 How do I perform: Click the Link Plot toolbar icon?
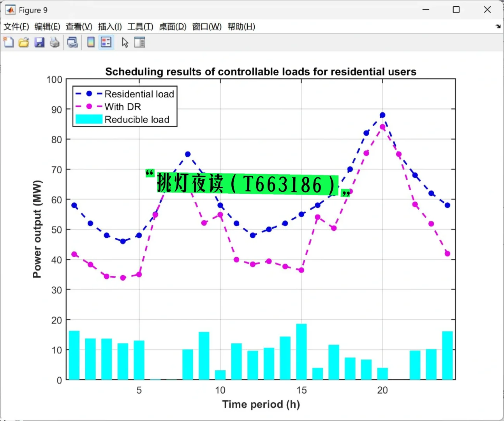click(73, 42)
